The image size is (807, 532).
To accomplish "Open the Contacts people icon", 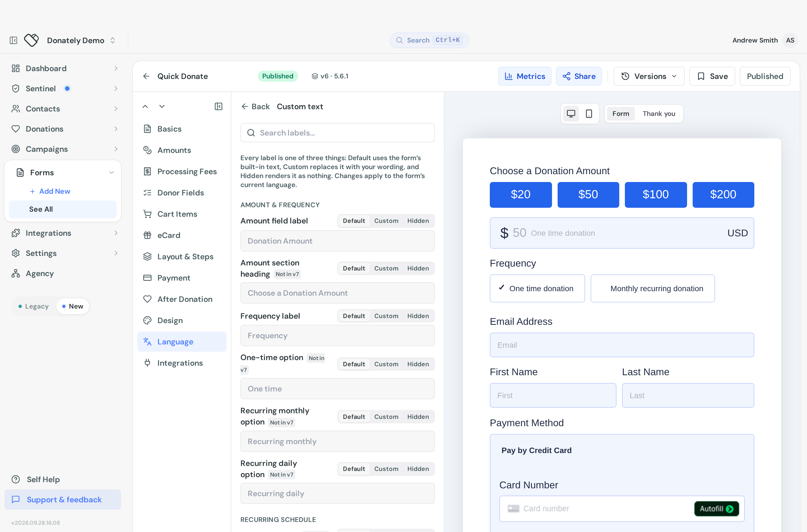I will (16, 109).
